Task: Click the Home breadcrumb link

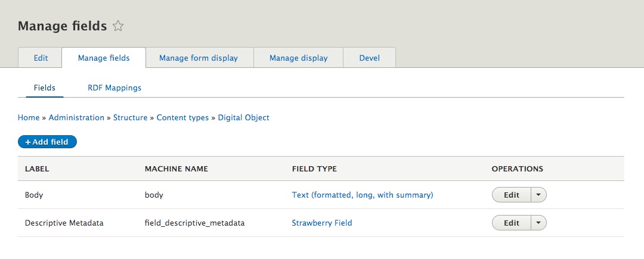Action: pos(29,118)
